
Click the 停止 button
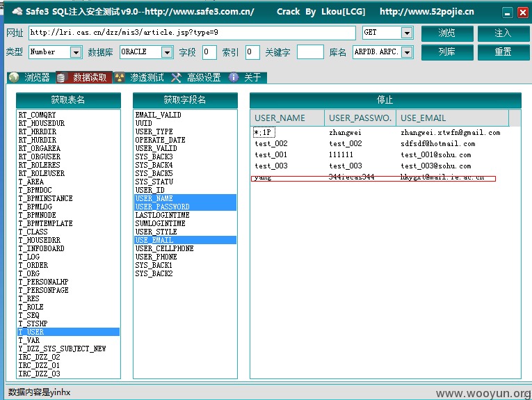[385, 100]
